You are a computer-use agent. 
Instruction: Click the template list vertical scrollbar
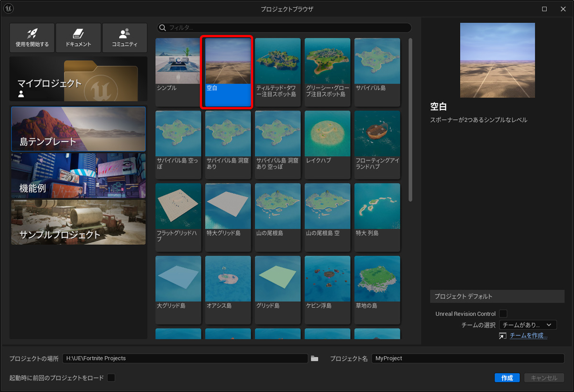coord(410,120)
